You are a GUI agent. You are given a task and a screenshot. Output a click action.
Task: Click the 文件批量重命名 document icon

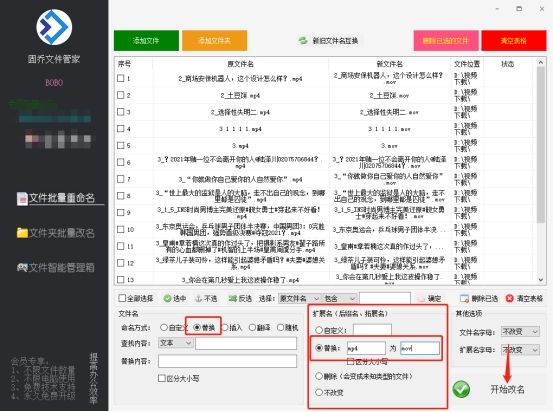tap(22, 199)
